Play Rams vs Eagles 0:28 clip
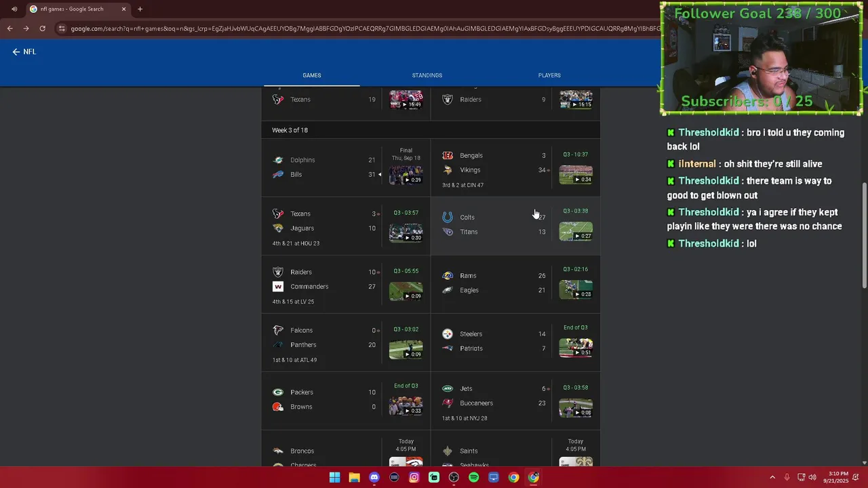Image resolution: width=868 pixels, height=488 pixels. coord(576,289)
